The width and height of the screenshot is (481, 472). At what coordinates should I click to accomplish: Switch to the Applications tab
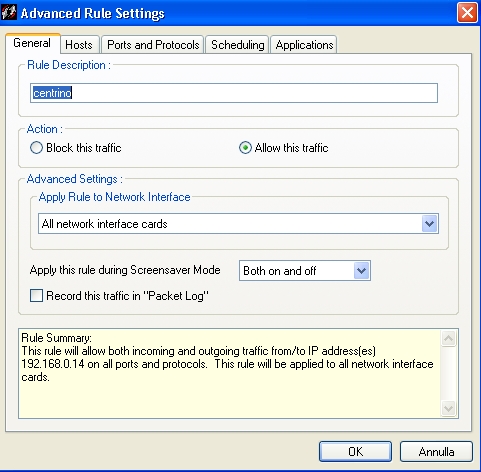pos(304,45)
